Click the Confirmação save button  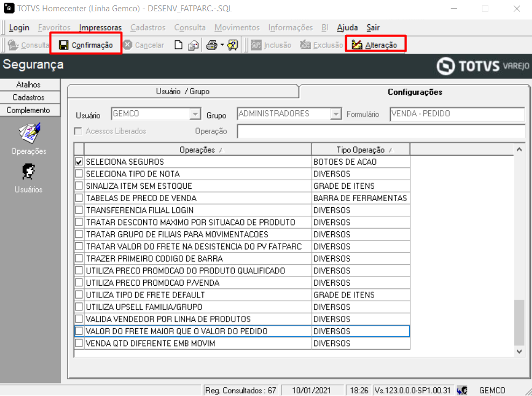(86, 45)
